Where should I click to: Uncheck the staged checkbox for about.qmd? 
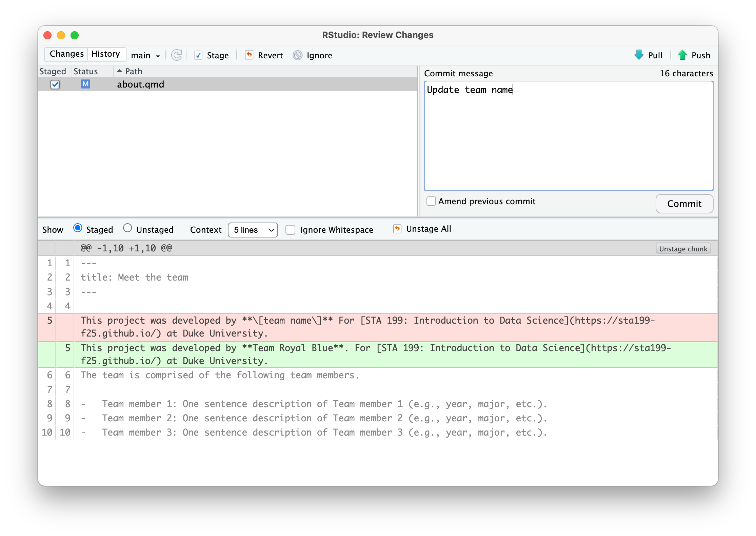[x=55, y=84]
